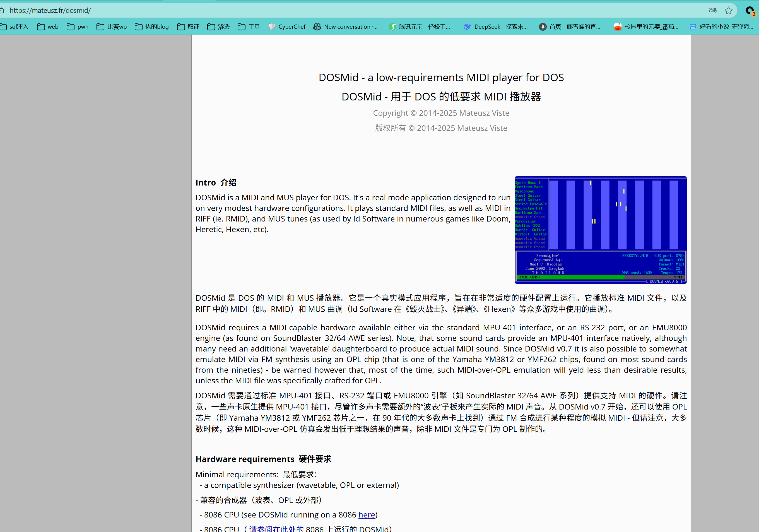
Task: Open the 工具 bookmarks folder
Action: pyautogui.click(x=249, y=27)
